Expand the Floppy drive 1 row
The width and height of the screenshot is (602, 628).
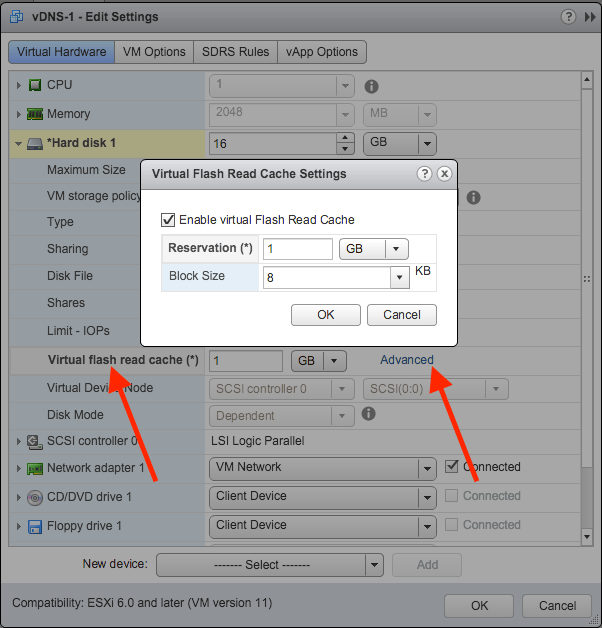[x=18, y=526]
